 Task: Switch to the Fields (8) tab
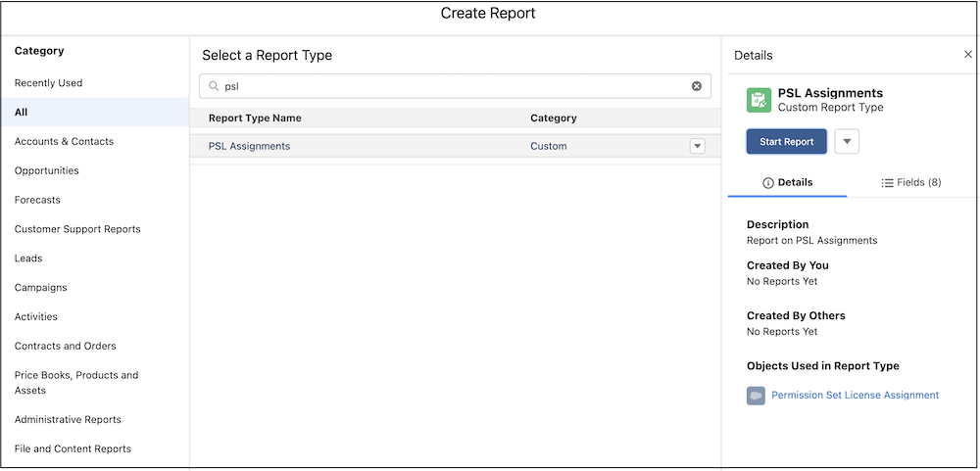(x=911, y=182)
